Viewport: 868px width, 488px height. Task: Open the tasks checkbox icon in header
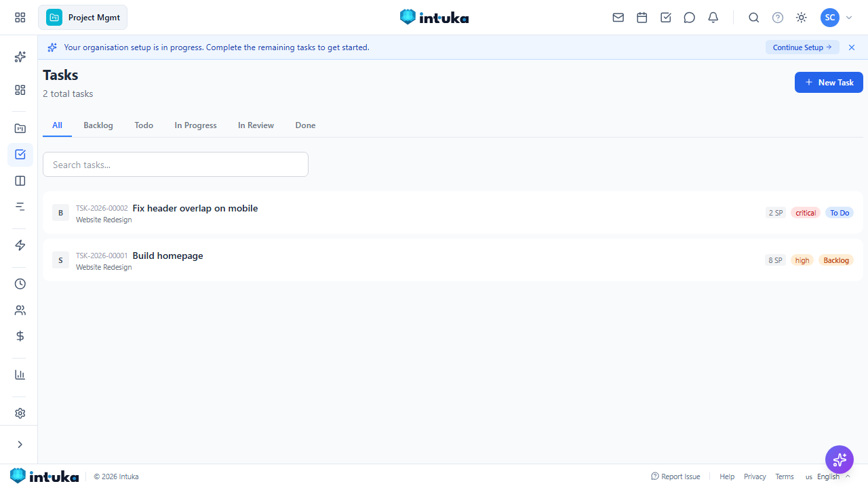coord(666,18)
